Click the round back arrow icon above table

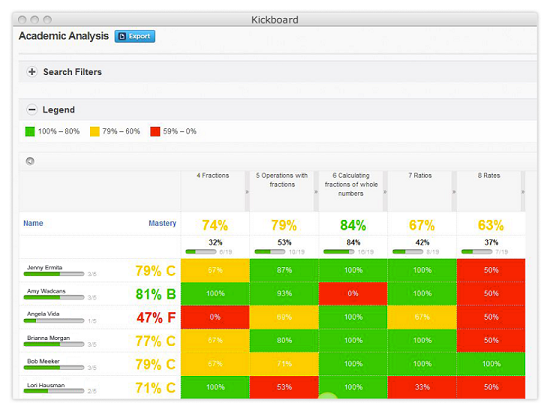30,161
